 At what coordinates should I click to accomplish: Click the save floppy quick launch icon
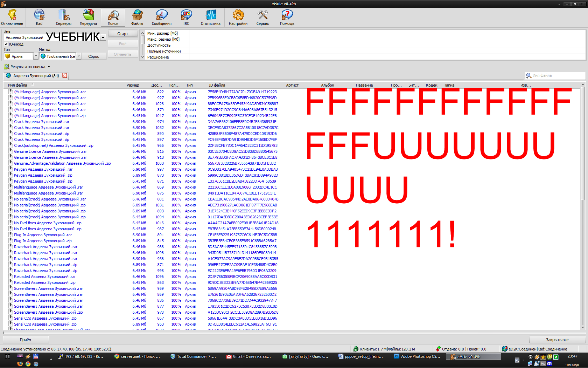pyautogui.click(x=36, y=356)
